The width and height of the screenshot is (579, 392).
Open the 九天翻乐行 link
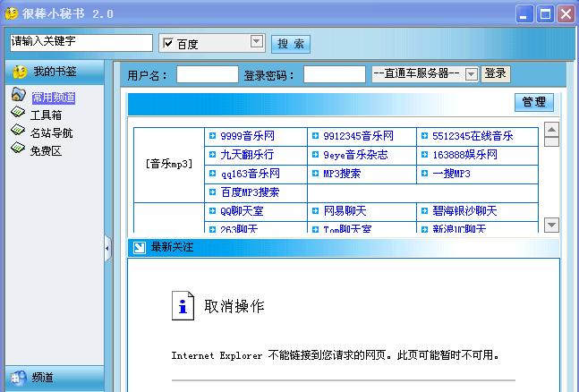(247, 155)
